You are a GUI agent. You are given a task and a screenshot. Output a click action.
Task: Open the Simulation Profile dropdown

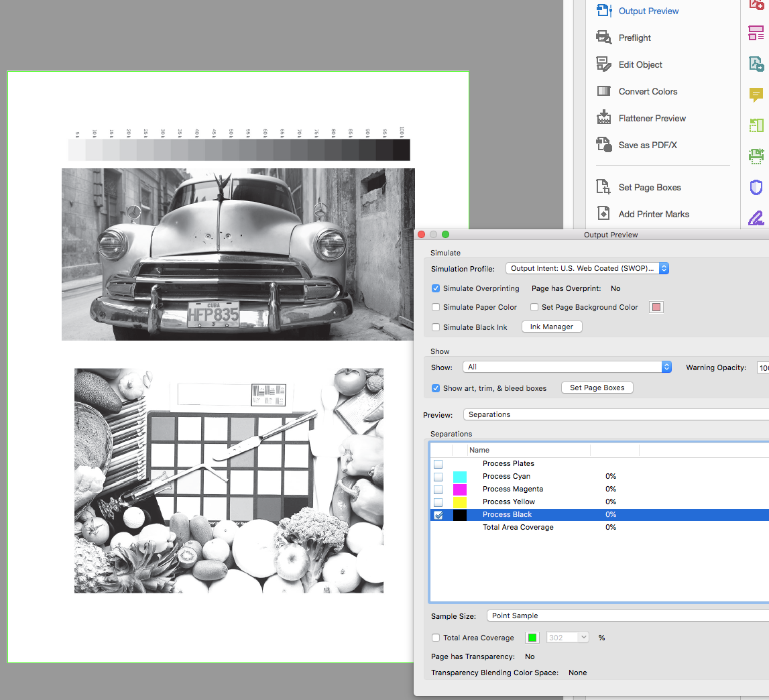tap(587, 268)
